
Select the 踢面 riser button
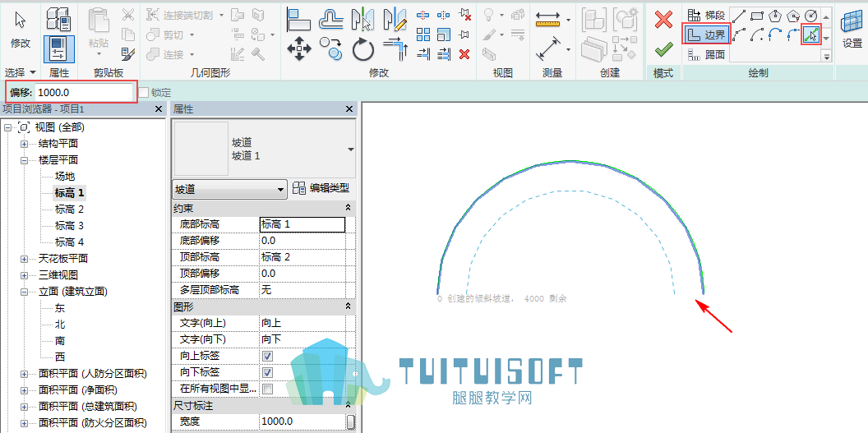point(705,54)
